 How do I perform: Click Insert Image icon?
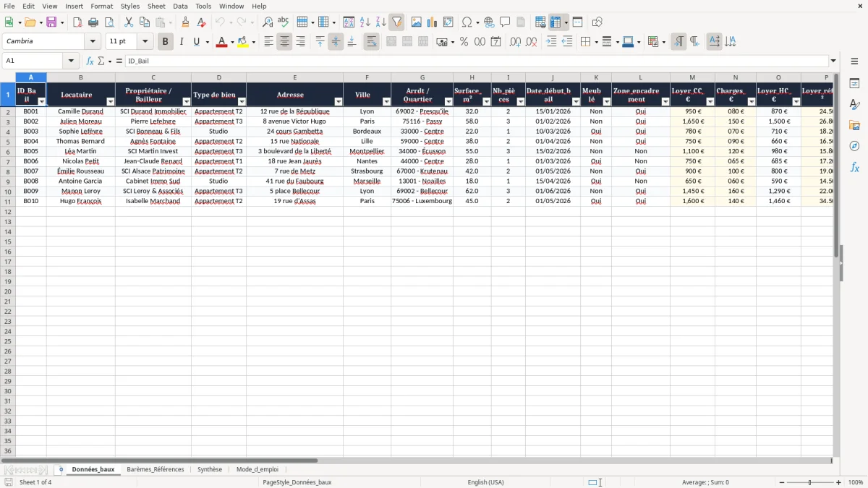point(417,22)
